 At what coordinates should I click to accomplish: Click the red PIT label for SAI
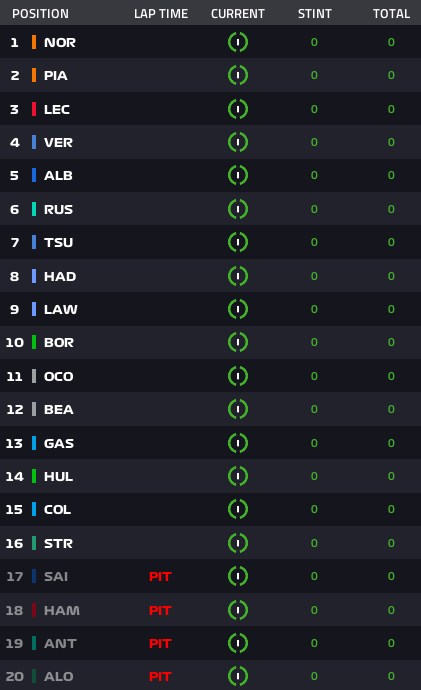coord(160,576)
